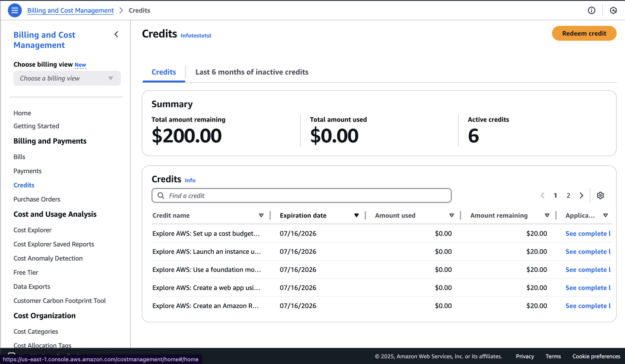This screenshot has width=625, height=364.
Task: Collapse the Billing and Cost Management sidebar
Action: pos(116,34)
